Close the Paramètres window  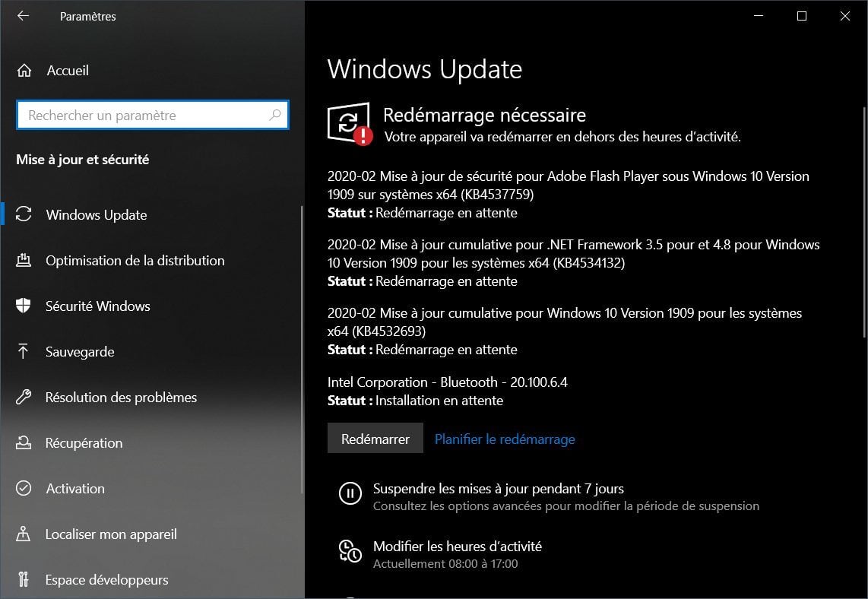click(x=844, y=15)
